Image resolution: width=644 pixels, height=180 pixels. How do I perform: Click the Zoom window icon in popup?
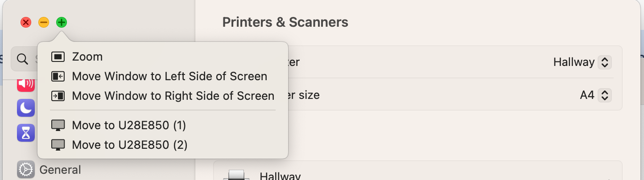pyautogui.click(x=58, y=57)
